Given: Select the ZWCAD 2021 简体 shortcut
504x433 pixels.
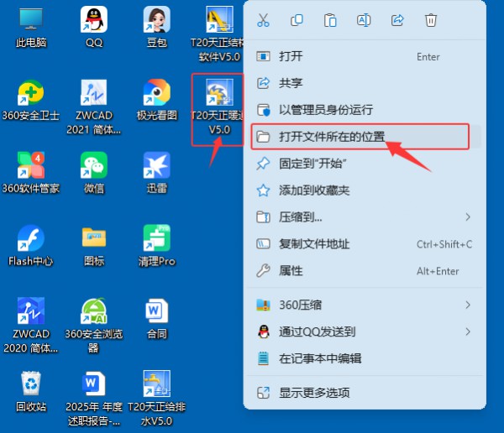Looking at the screenshot, I should click(x=94, y=107).
